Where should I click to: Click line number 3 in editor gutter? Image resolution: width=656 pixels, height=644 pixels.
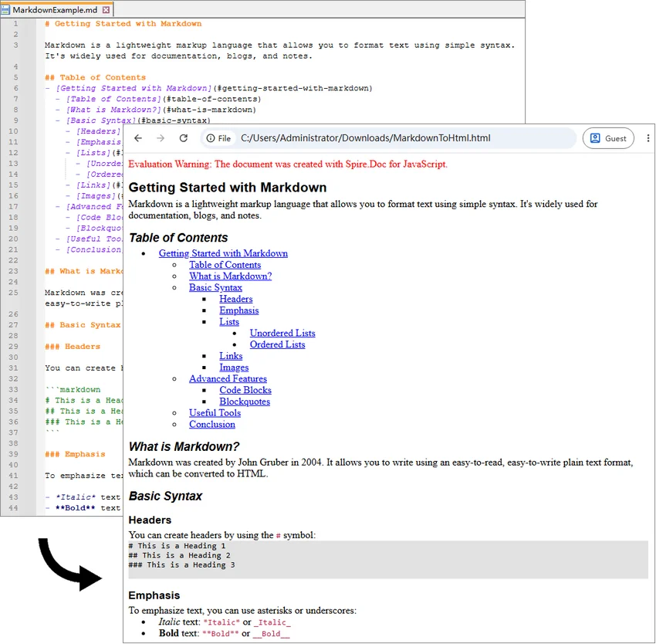(15, 46)
